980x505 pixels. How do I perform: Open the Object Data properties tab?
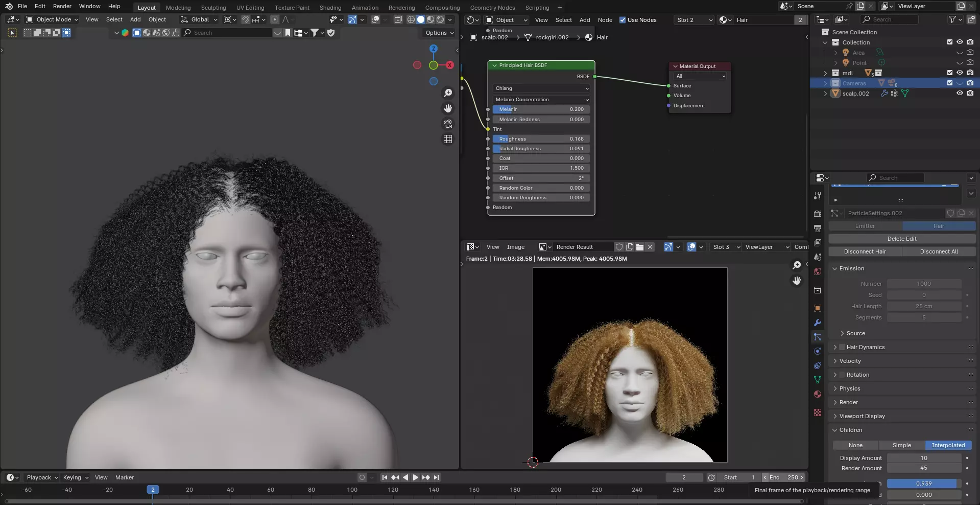[x=818, y=380]
